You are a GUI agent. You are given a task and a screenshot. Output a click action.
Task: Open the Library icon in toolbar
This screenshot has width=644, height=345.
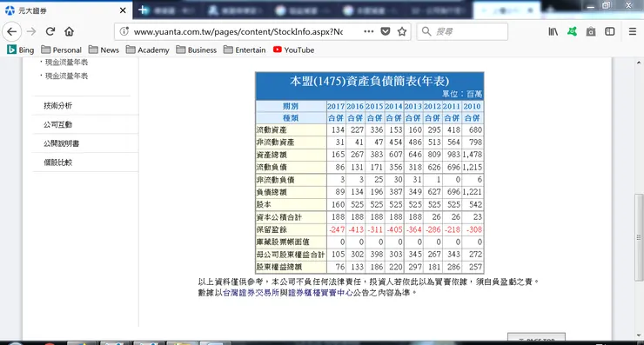click(x=553, y=31)
